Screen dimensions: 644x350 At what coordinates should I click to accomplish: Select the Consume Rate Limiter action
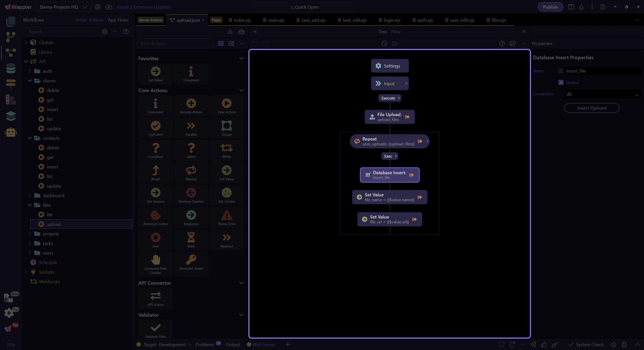point(155,260)
